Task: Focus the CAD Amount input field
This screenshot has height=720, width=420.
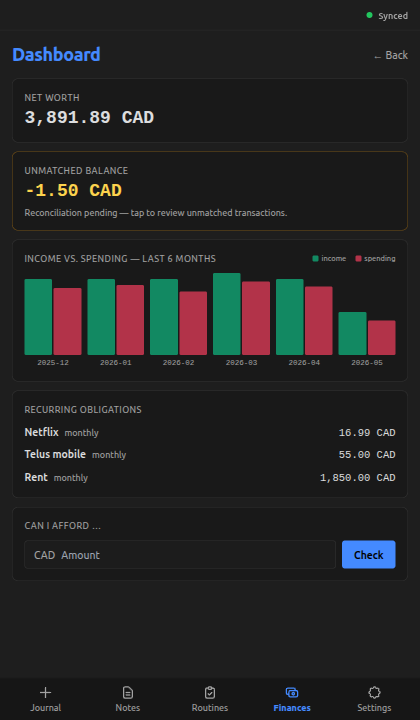Action: click(180, 555)
